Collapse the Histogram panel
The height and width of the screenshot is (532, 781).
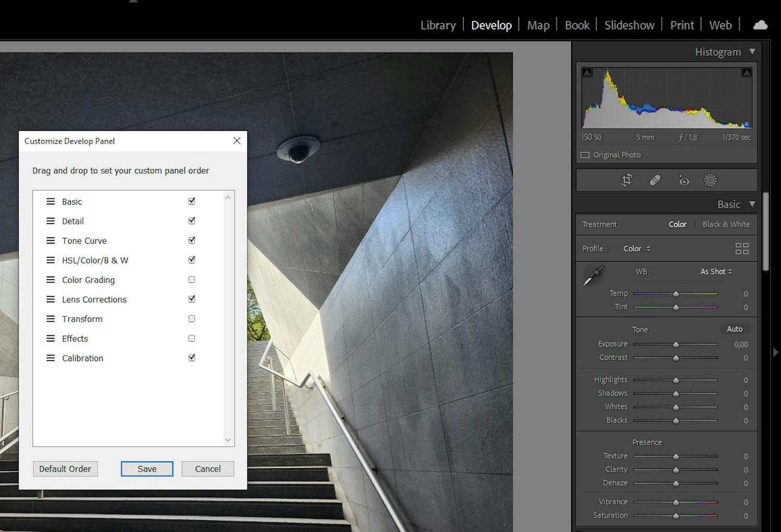[752, 52]
